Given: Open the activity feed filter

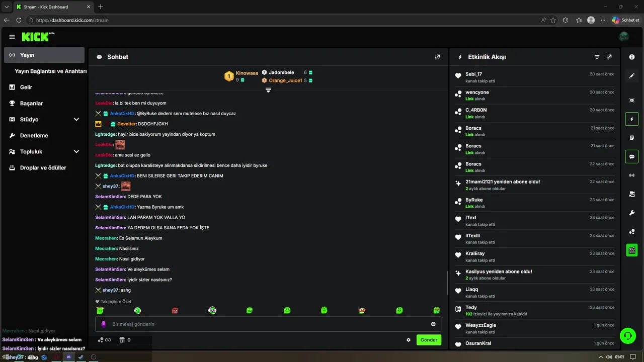Looking at the screenshot, I should [x=597, y=57].
